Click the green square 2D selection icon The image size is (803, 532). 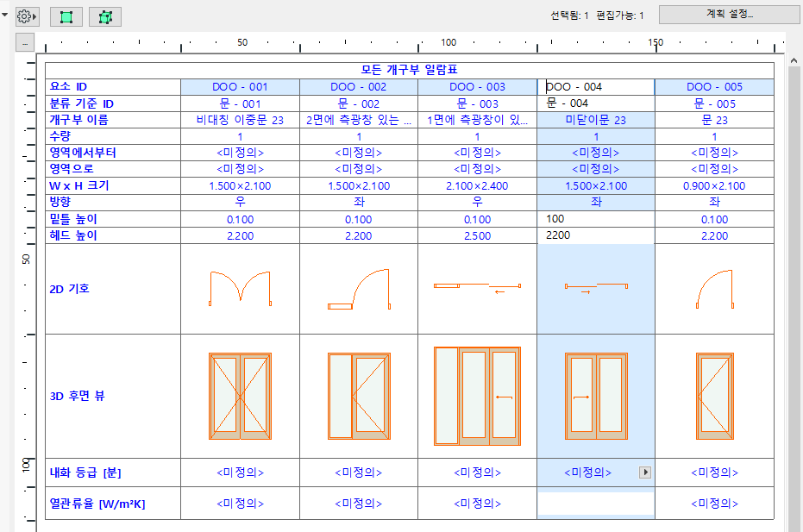[x=65, y=16]
